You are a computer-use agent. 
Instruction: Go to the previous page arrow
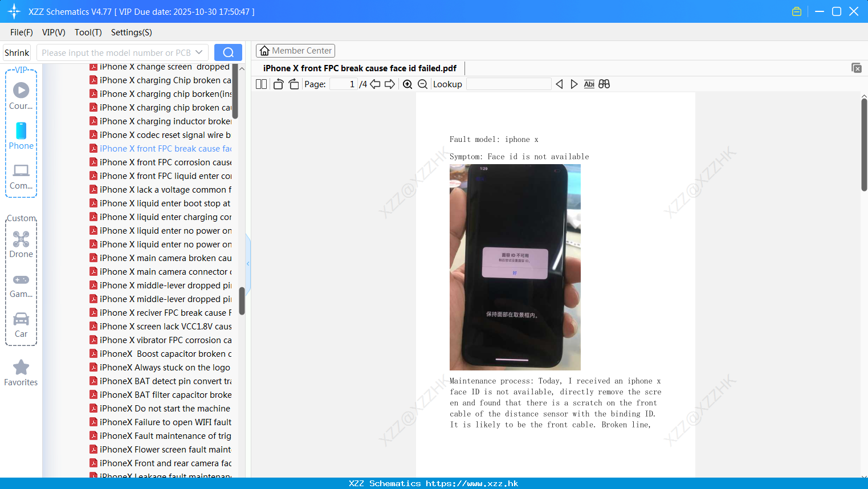(x=375, y=84)
